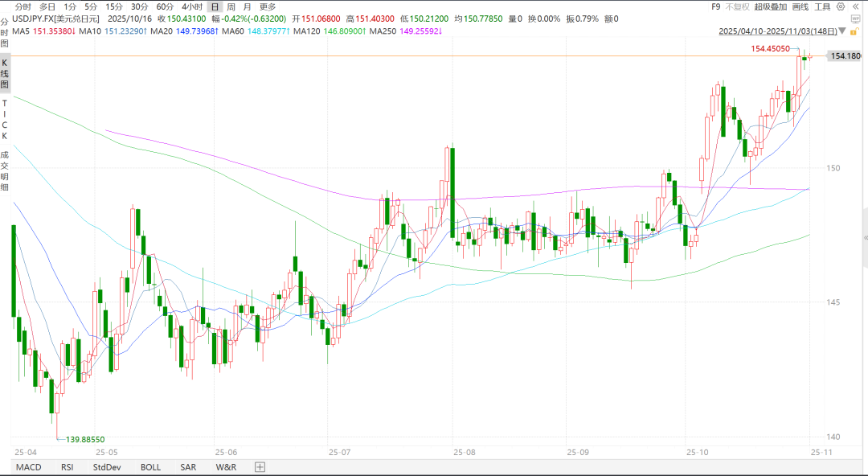Open the chart settings gear icon
The height and width of the screenshot is (476, 868).
(841, 6)
